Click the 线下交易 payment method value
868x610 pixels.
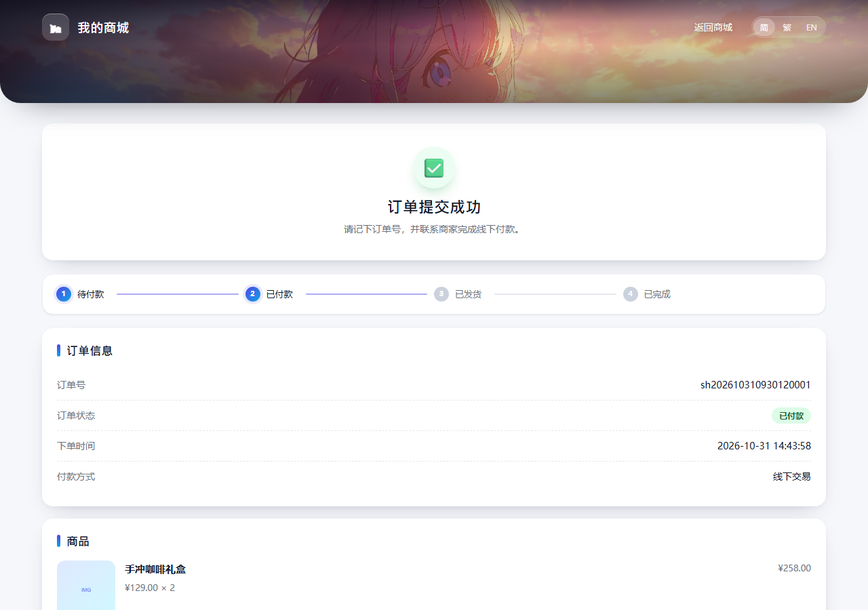[792, 476]
